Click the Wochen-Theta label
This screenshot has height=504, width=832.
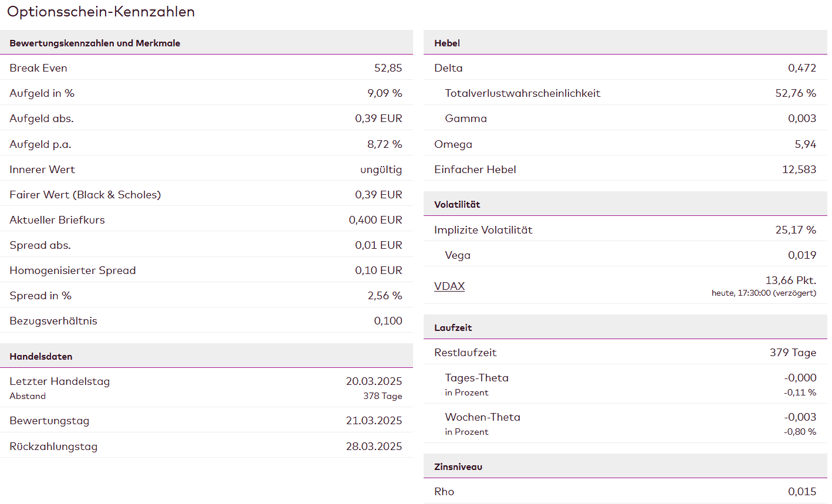[x=482, y=417]
